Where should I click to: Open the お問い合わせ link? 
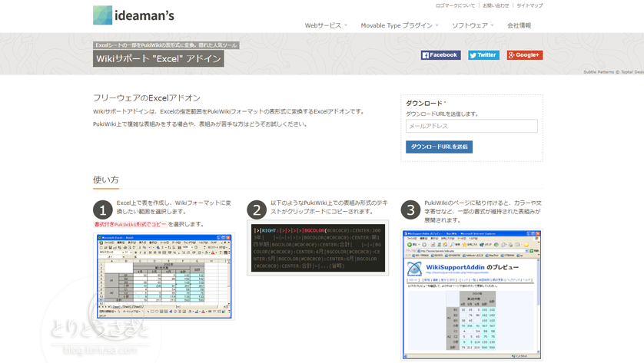click(x=496, y=5)
